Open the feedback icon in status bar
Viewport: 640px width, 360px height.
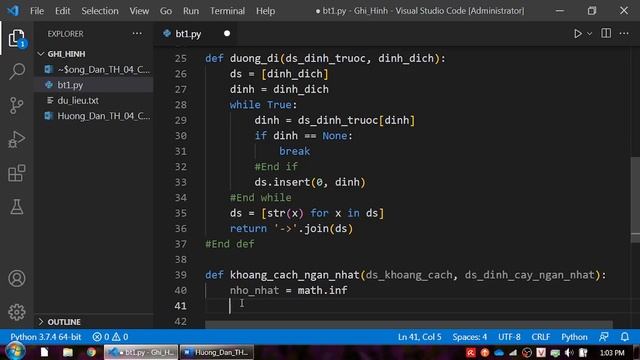tap(604, 337)
